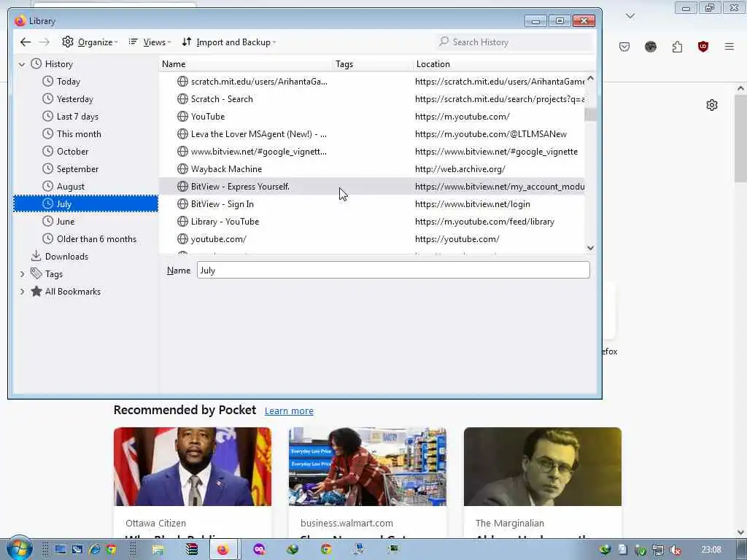Open the Views dropdown menu

coord(150,42)
